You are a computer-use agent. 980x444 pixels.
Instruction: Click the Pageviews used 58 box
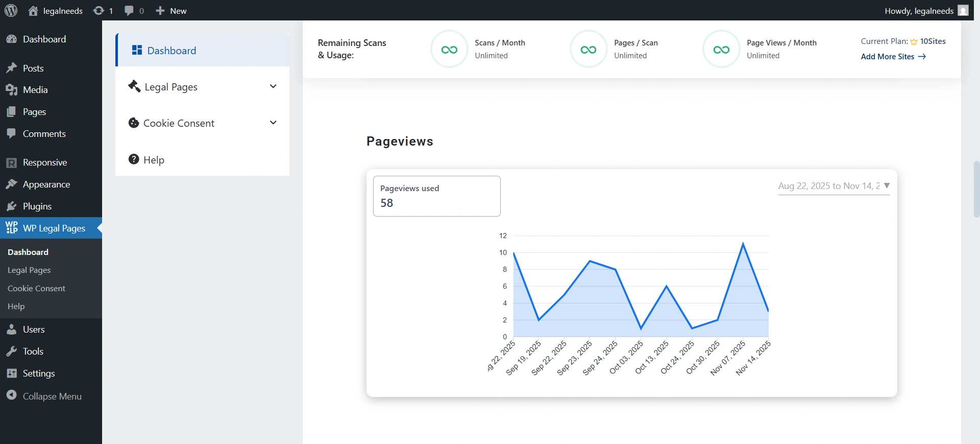pos(437,196)
